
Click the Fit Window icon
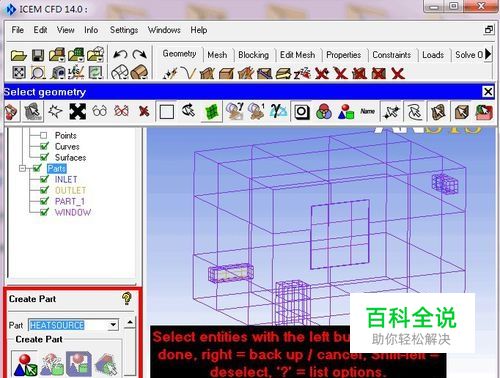pos(19,72)
